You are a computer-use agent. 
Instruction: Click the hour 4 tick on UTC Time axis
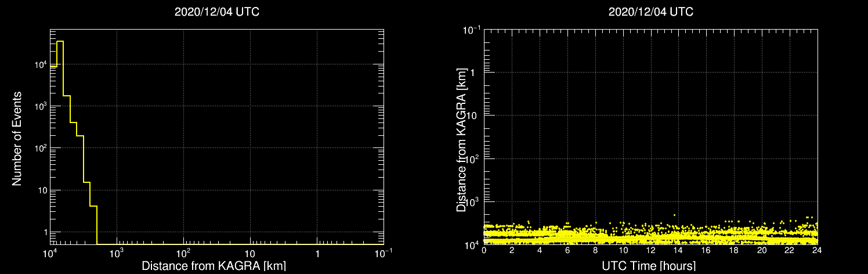click(540, 251)
